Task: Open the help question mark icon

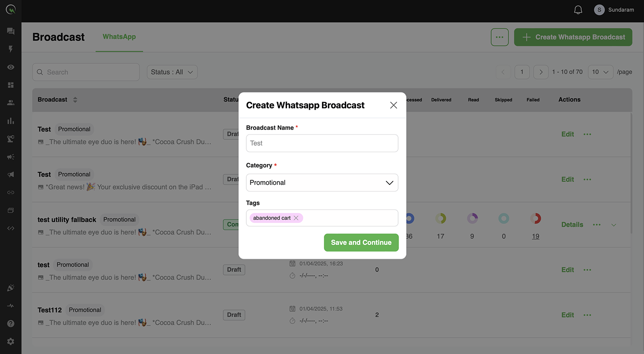Action: click(x=11, y=324)
